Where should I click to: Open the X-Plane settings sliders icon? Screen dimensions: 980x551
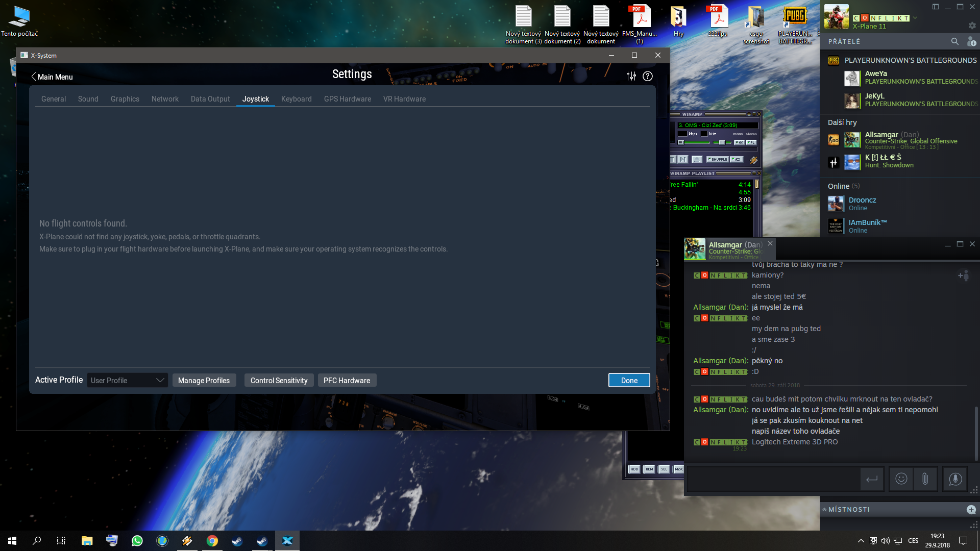631,76
